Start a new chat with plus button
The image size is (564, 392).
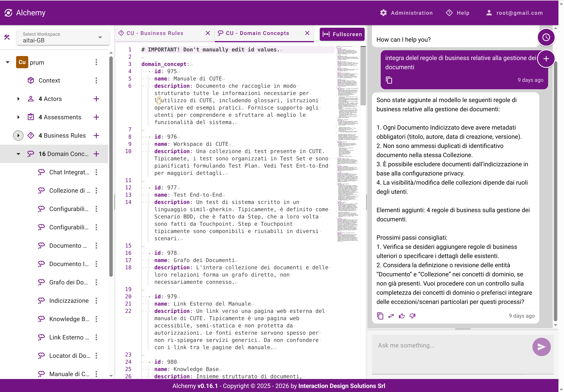pyautogui.click(x=546, y=59)
